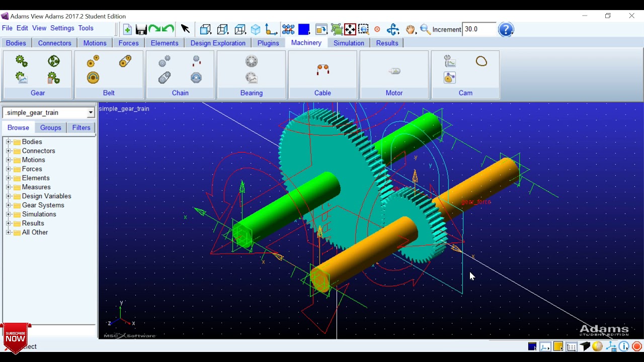This screenshot has height=362, width=644.
Task: Switch to the Simulation tab
Action: [349, 43]
